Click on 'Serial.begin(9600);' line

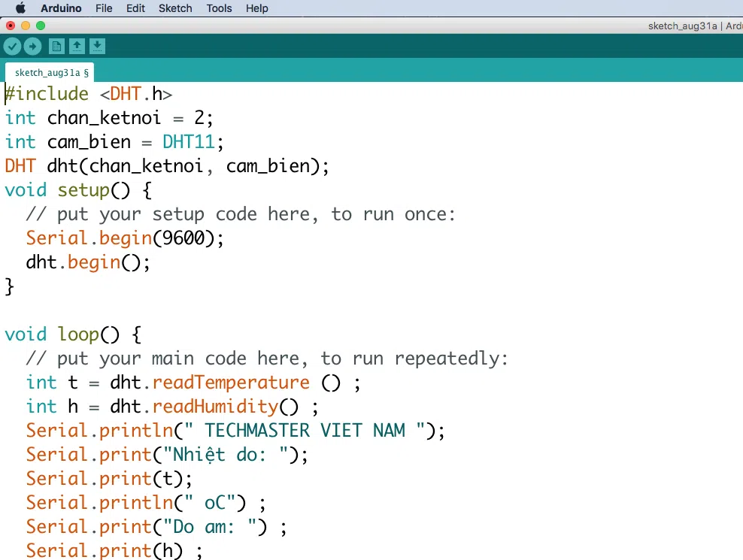pos(125,238)
